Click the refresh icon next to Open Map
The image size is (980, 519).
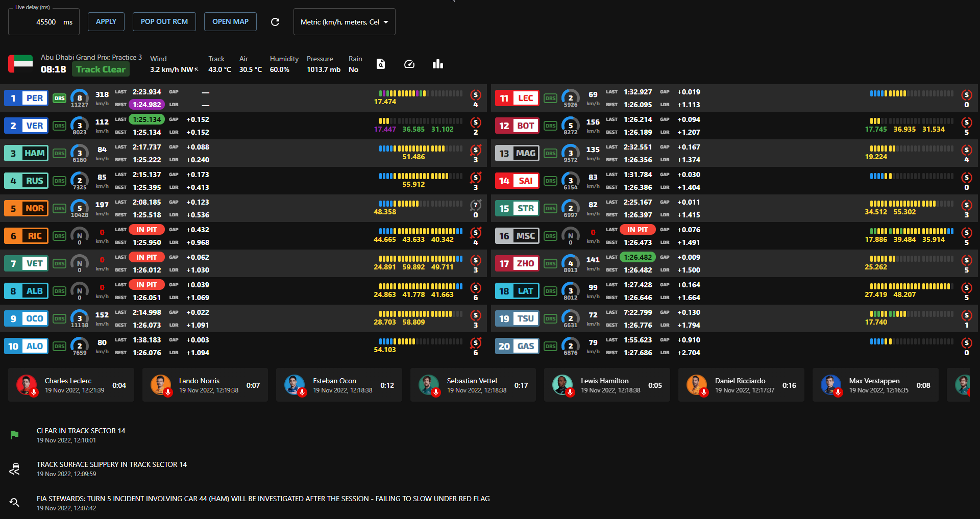[275, 22]
